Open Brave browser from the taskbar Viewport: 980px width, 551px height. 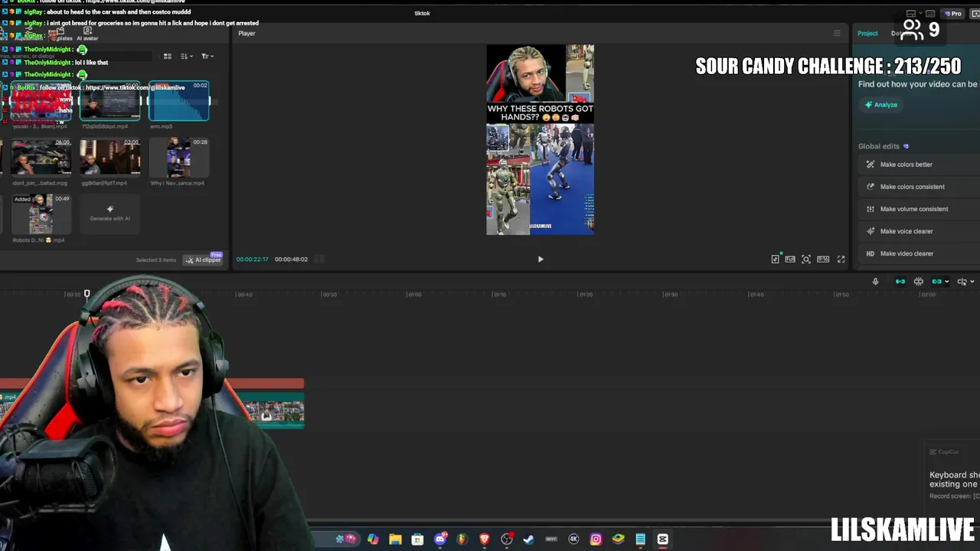point(484,540)
